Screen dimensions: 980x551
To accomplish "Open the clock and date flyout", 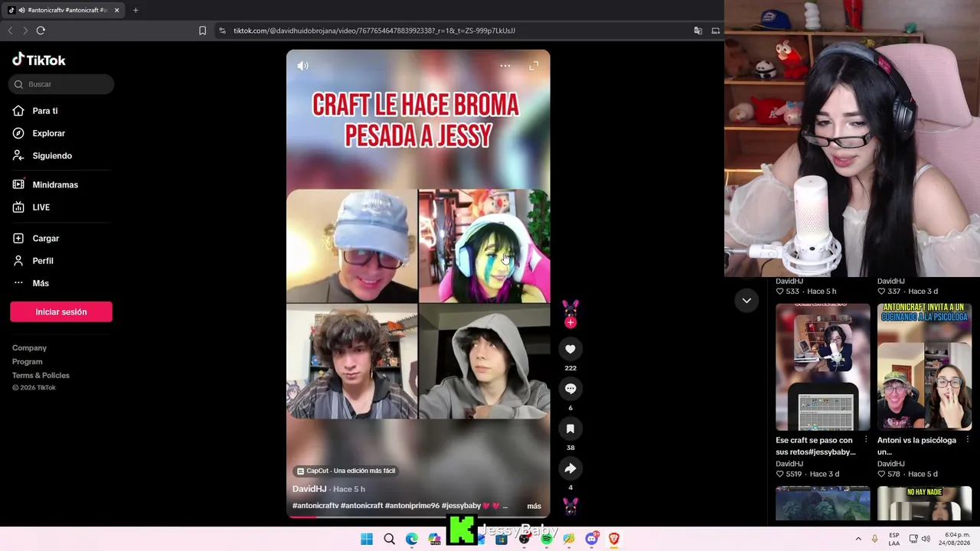I will [956, 539].
